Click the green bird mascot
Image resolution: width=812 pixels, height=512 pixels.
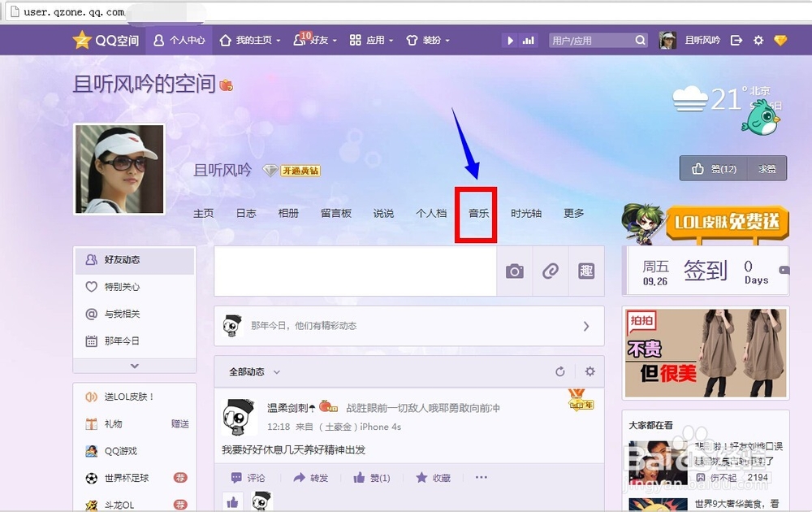(x=760, y=118)
